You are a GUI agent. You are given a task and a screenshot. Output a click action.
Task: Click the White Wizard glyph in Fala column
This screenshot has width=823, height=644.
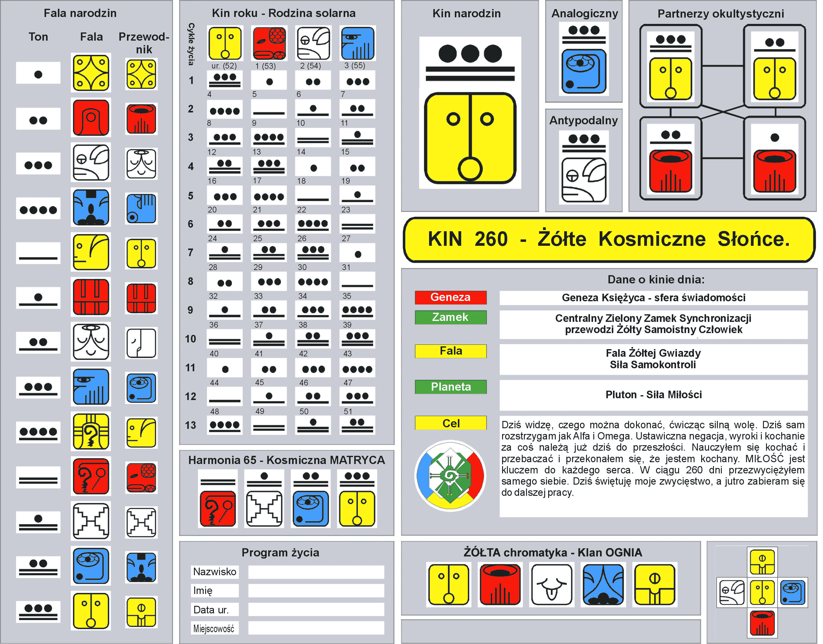pos(92,342)
